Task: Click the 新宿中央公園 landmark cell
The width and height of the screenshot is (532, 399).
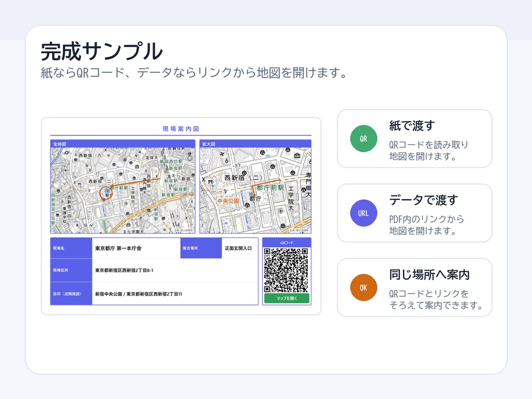Action: pyautogui.click(x=175, y=294)
